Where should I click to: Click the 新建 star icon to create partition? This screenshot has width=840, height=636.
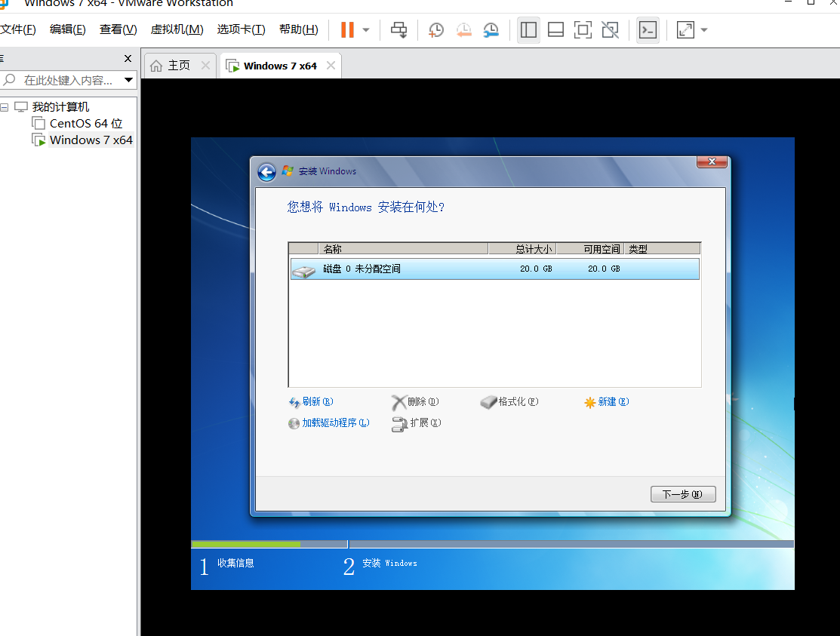click(x=589, y=402)
